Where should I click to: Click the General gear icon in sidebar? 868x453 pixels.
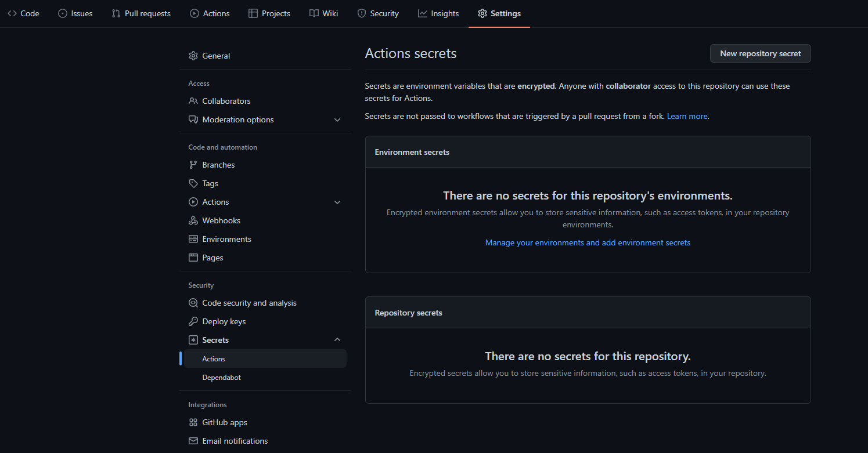coord(193,56)
